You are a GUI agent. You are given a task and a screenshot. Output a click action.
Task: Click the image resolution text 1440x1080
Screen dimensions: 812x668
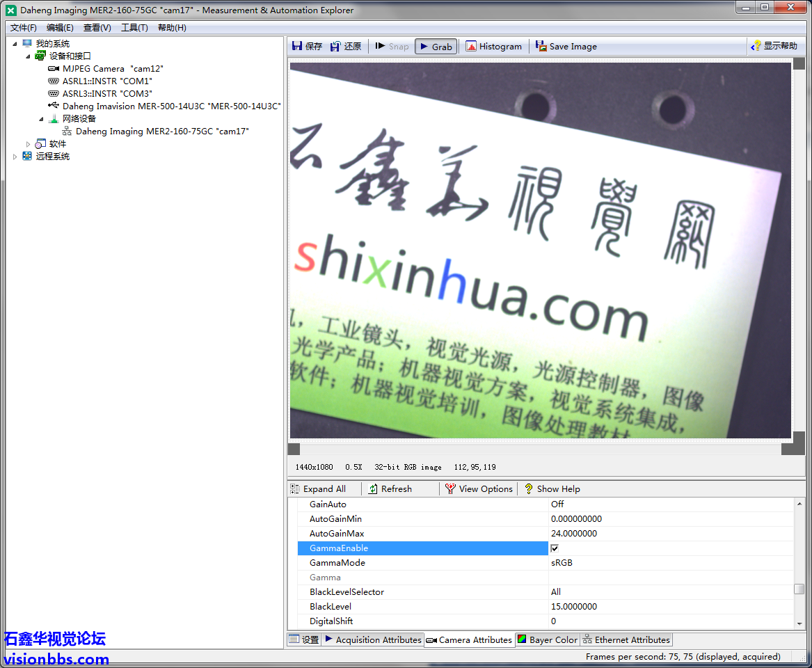pos(314,467)
